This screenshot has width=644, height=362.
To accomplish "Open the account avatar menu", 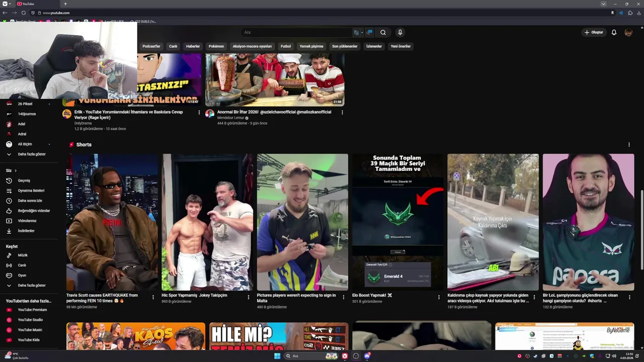I will click(628, 32).
